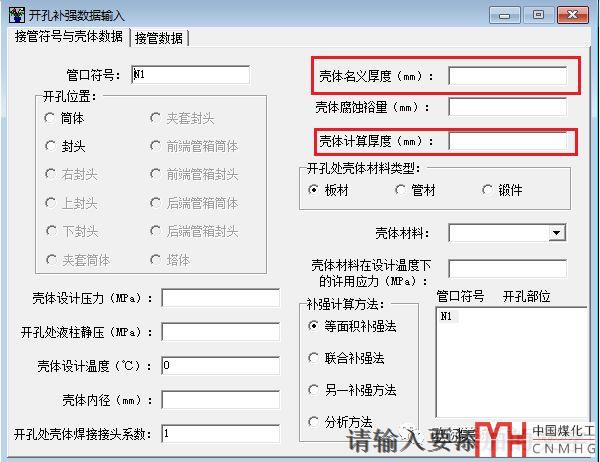Click the 壳体设计温度 input field
600x462 pixels.
pos(220,366)
